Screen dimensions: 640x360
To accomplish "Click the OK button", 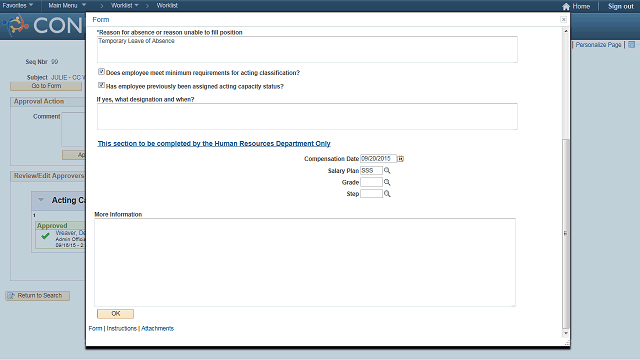I will tap(116, 313).
